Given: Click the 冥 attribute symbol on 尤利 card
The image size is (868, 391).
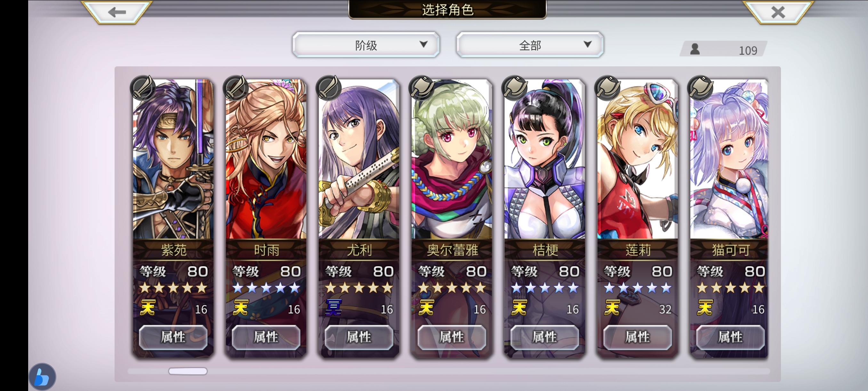Looking at the screenshot, I should tap(333, 308).
